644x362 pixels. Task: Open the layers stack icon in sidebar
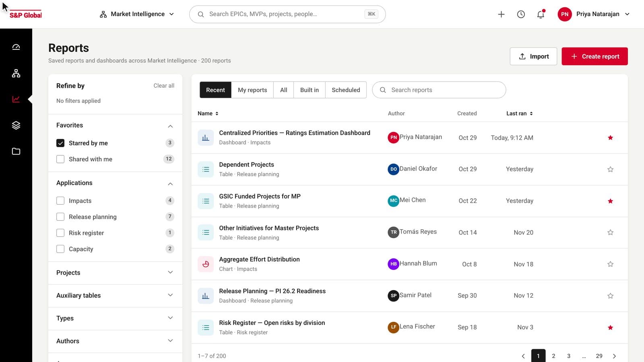(x=16, y=125)
